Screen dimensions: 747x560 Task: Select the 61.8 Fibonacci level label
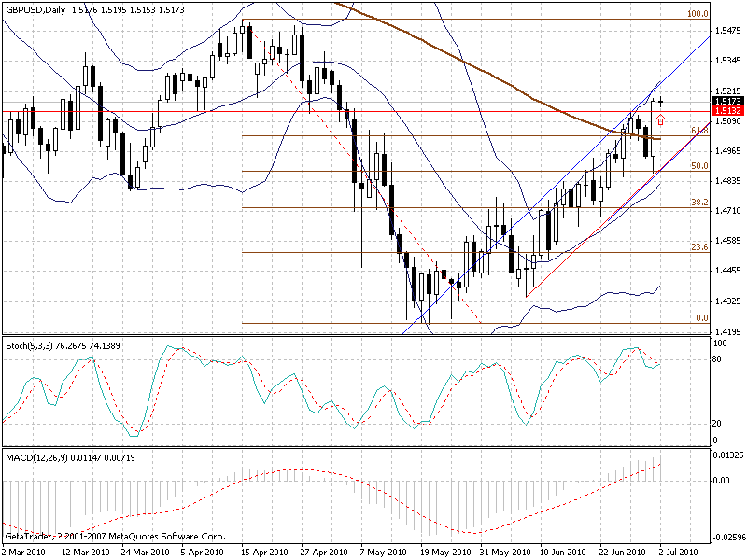[x=699, y=131]
